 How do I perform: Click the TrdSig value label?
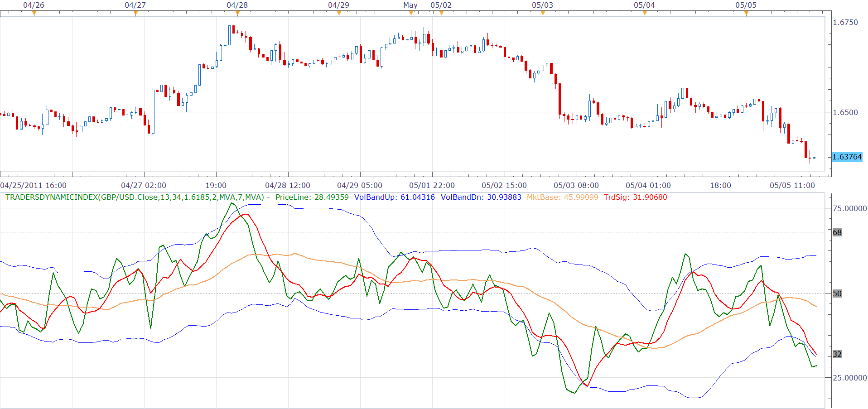(x=636, y=197)
